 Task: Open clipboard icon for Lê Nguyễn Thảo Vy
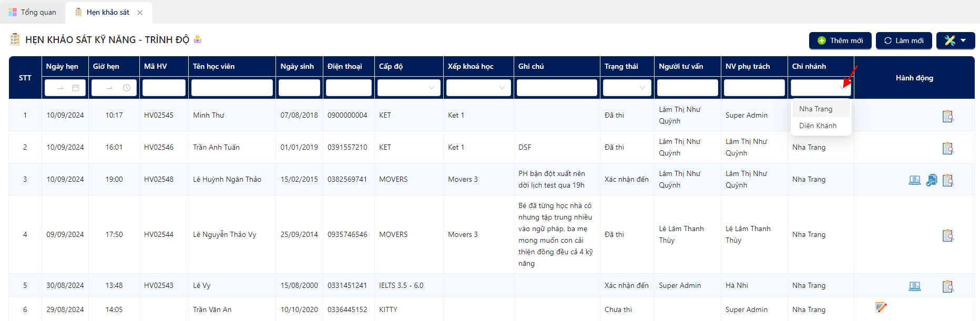point(948,235)
